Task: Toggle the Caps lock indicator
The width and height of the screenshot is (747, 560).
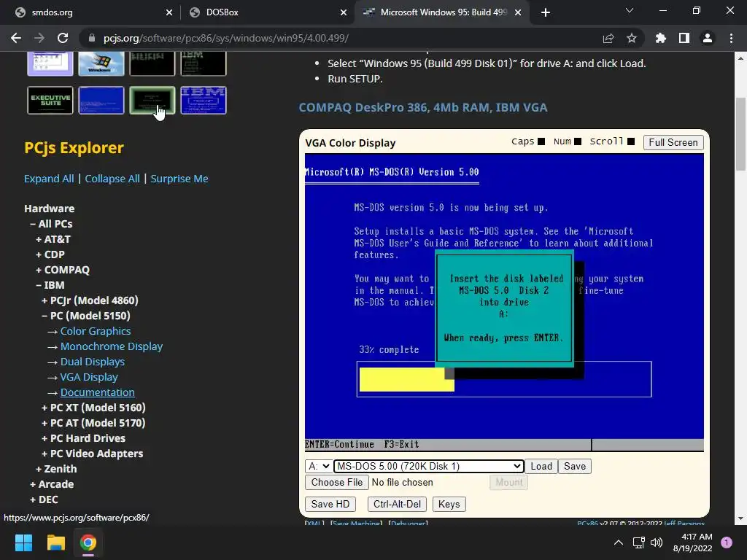Action: (x=541, y=141)
